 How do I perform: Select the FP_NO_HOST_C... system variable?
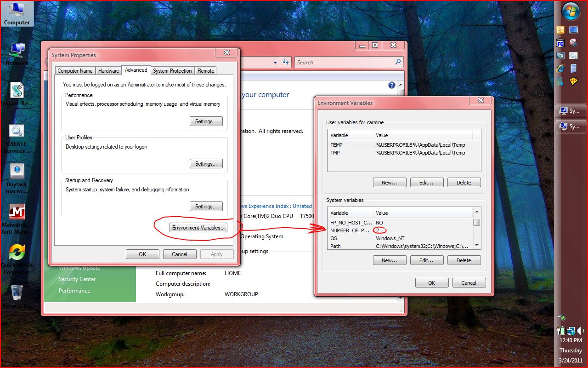click(401, 223)
